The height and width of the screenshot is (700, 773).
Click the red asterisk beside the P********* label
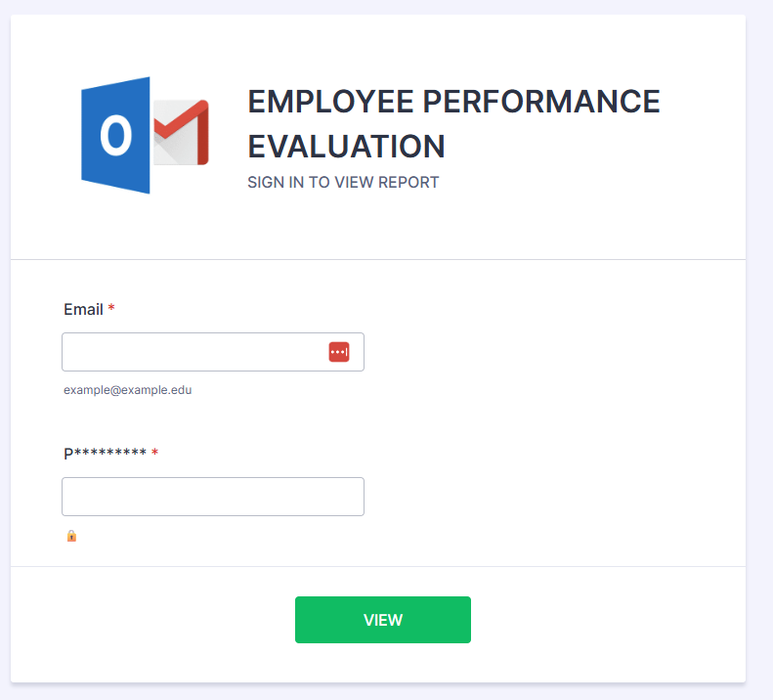coord(154,454)
